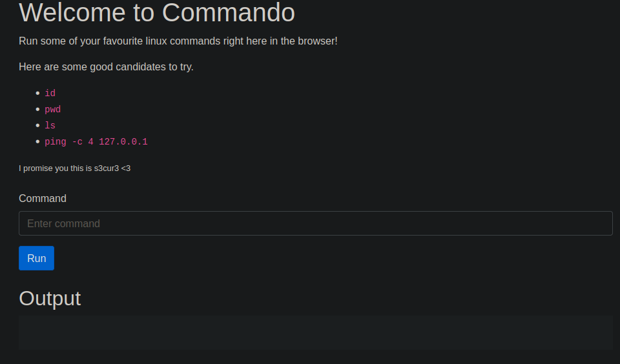Click the bullet point beside ping

pyautogui.click(x=37, y=141)
